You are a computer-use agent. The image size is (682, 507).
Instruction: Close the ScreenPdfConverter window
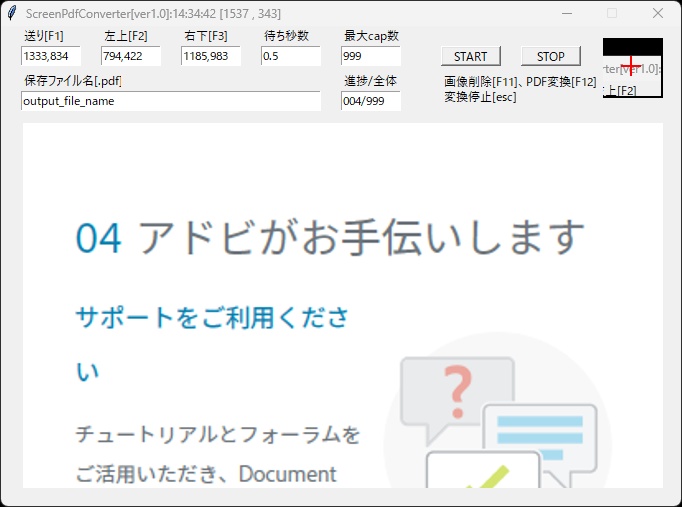tap(657, 13)
